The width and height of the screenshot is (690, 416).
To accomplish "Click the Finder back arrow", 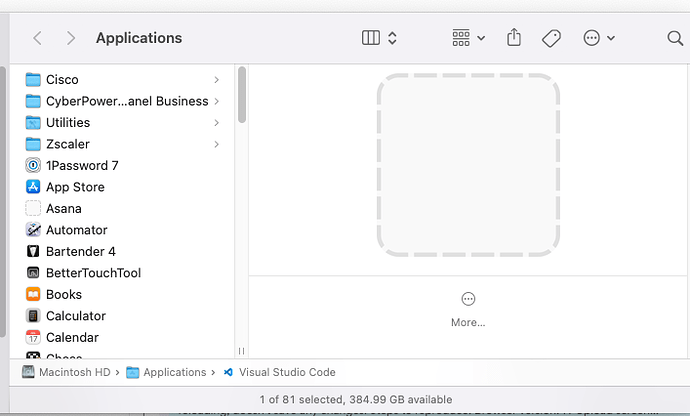I will [38, 38].
